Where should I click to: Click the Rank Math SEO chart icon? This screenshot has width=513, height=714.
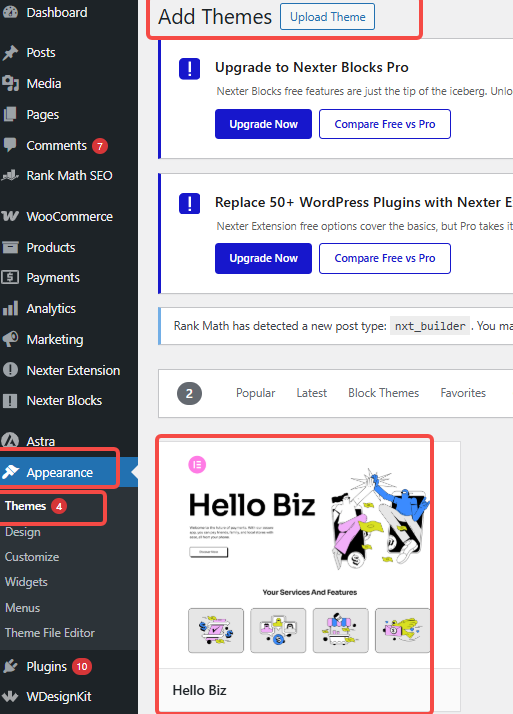click(x=10, y=175)
